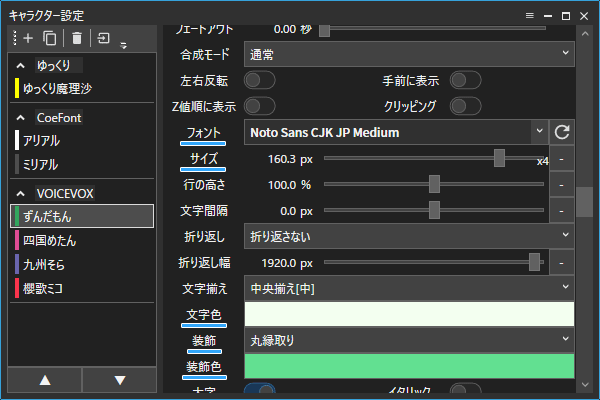Click the toolbar drag grip dots

click(15, 38)
